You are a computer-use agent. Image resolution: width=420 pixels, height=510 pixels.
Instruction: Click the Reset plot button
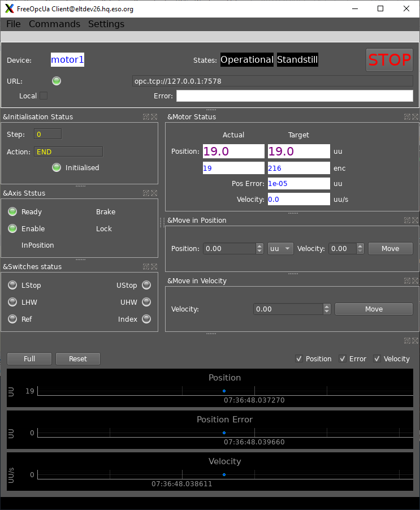click(78, 359)
